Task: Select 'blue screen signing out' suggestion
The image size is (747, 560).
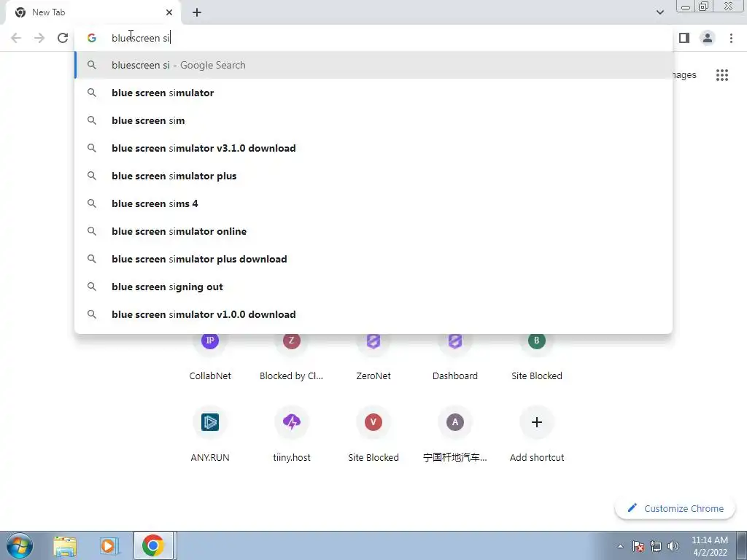Action: click(373, 287)
